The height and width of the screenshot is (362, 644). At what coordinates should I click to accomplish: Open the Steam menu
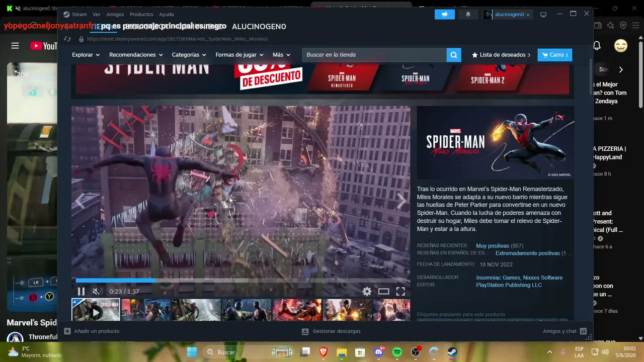[x=79, y=15]
